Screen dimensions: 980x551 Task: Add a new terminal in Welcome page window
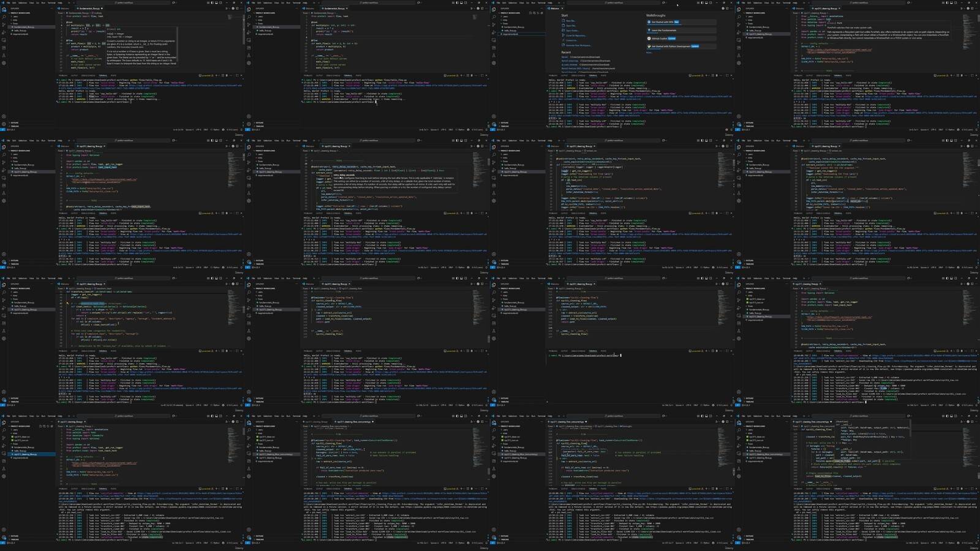point(706,76)
